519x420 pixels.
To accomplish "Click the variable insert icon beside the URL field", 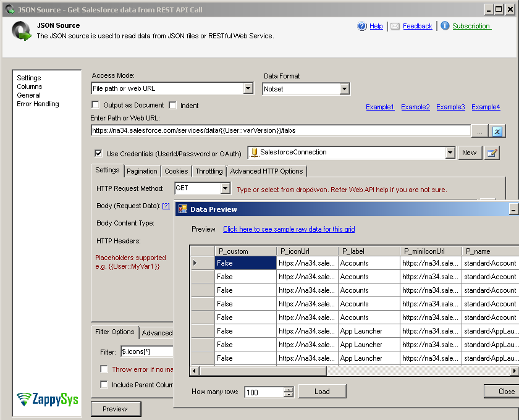I will tap(497, 132).
